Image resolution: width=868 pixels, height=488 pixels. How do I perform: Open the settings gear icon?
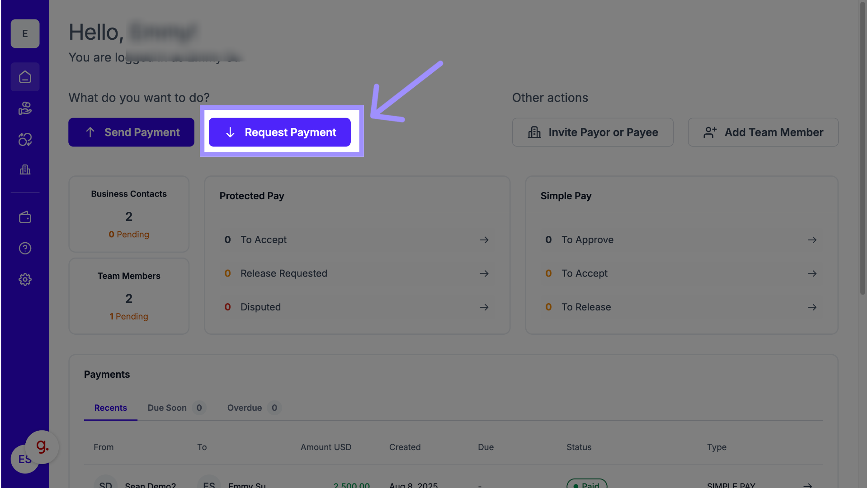25,279
